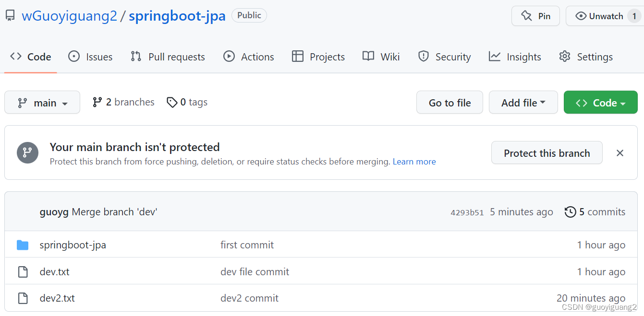Click the Public visibility badge

(249, 15)
